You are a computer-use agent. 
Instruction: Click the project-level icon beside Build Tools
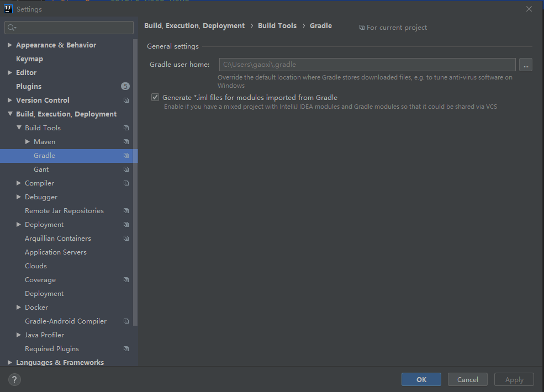pyautogui.click(x=126, y=128)
